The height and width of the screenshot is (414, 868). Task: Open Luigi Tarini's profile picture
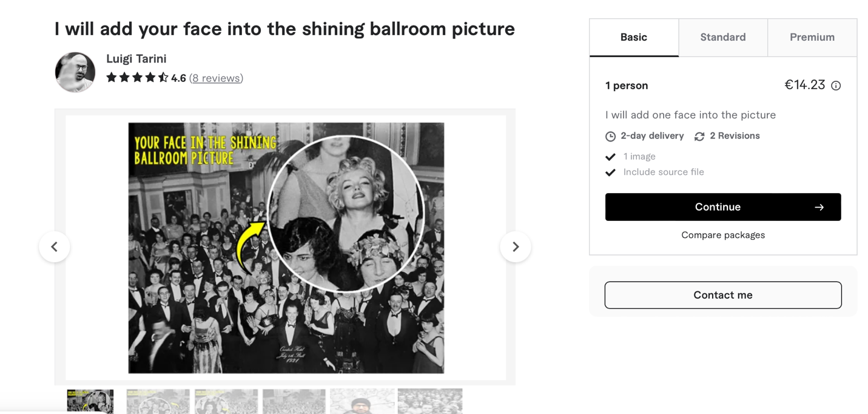tap(75, 72)
